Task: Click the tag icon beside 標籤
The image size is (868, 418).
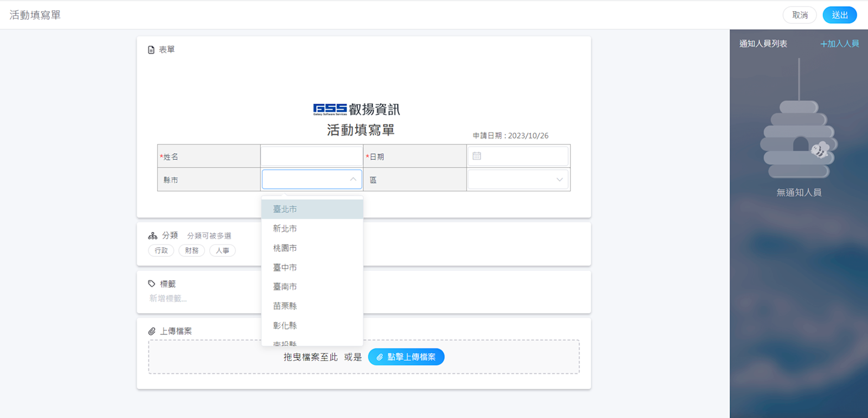Action: [x=152, y=284]
